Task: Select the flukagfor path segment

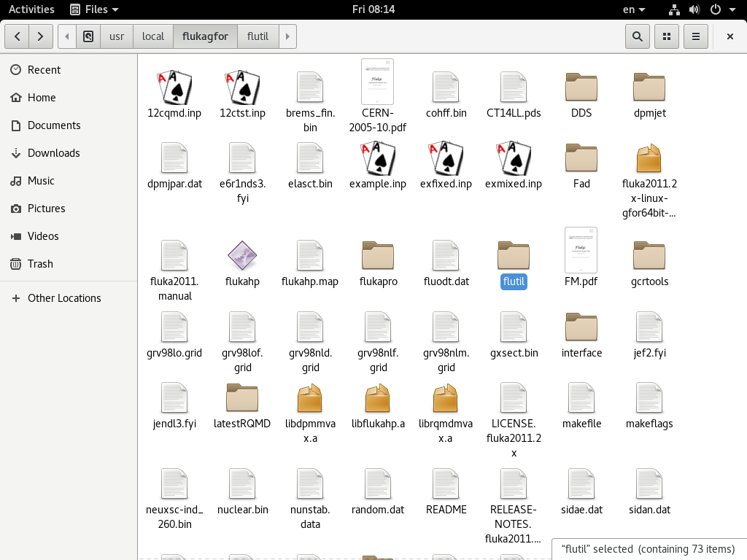Action: click(205, 36)
